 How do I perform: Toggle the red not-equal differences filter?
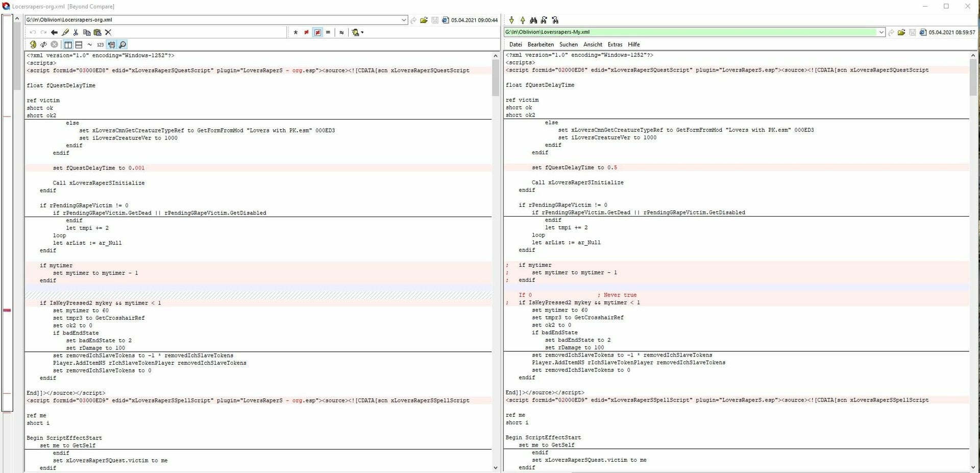[306, 32]
